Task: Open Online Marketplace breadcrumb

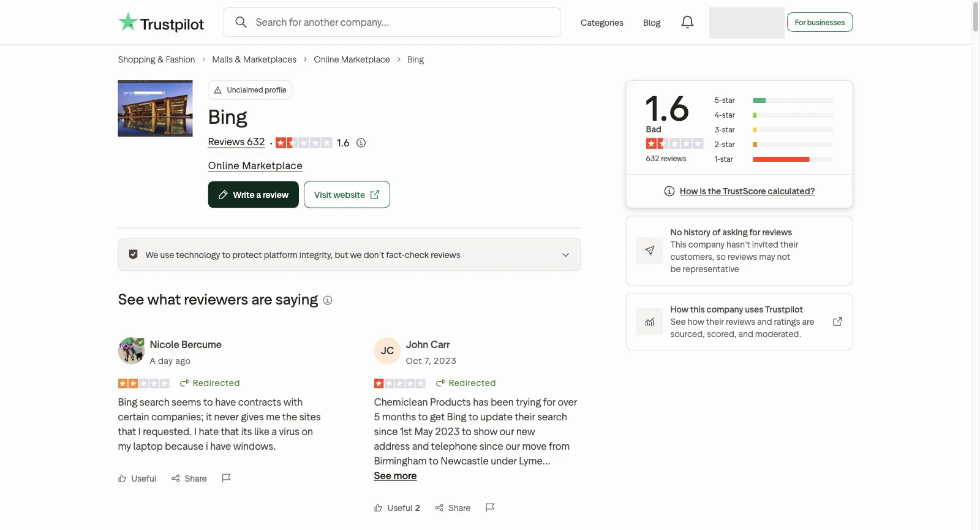Action: pyautogui.click(x=352, y=59)
